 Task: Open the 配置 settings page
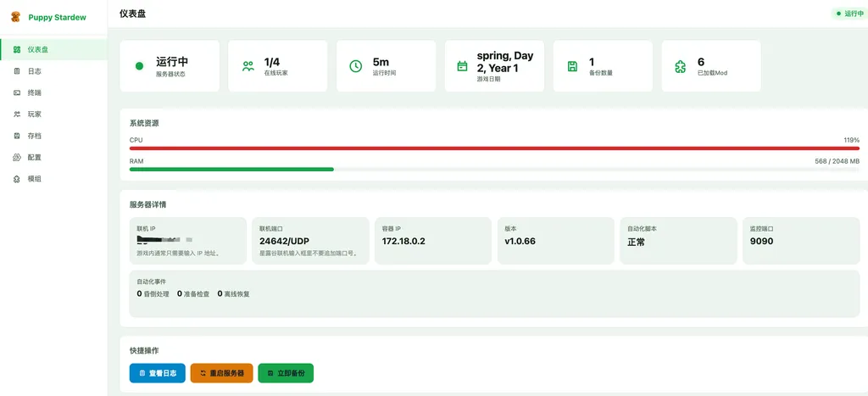pos(53,157)
